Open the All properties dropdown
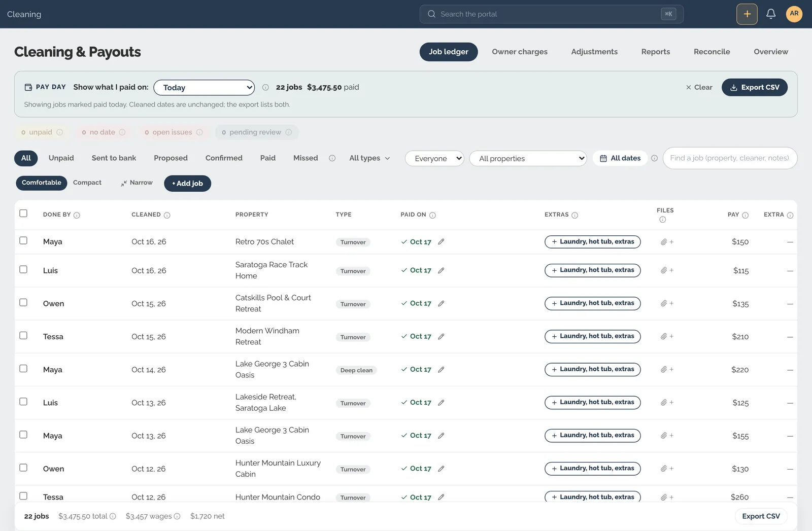The image size is (812, 531). pyautogui.click(x=528, y=158)
